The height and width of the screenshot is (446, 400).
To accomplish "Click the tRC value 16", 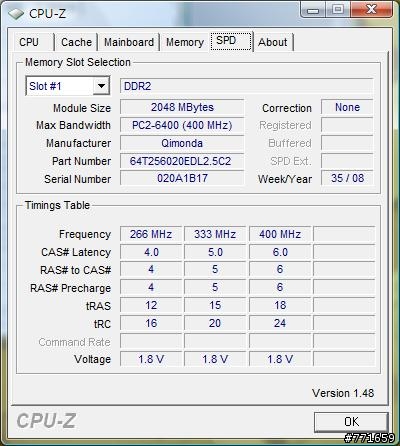I will click(151, 323).
